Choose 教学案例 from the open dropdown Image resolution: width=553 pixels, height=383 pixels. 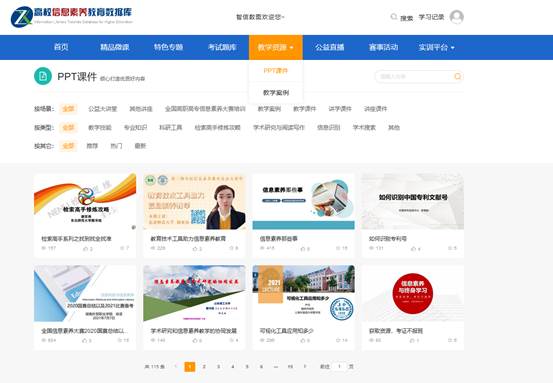point(276,93)
